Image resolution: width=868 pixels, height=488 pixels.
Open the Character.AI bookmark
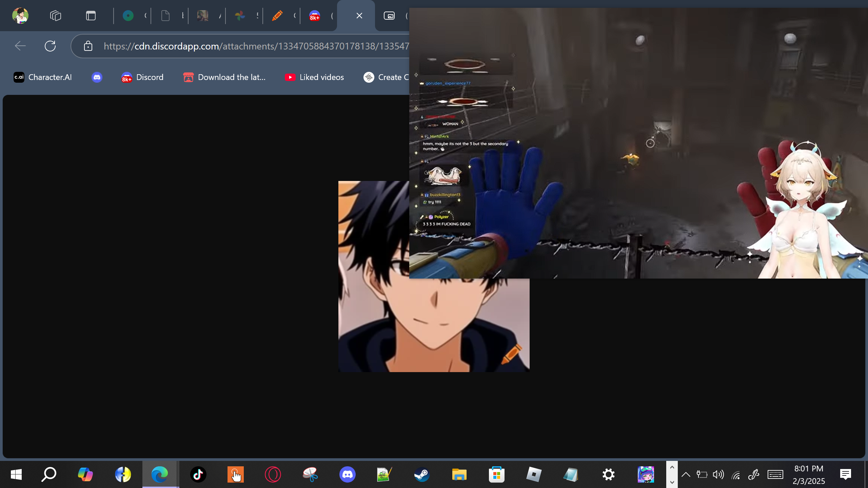43,77
